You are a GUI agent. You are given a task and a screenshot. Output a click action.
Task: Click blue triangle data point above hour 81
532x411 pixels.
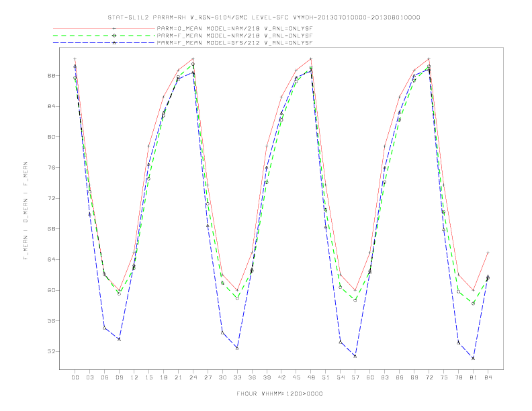pos(474,358)
